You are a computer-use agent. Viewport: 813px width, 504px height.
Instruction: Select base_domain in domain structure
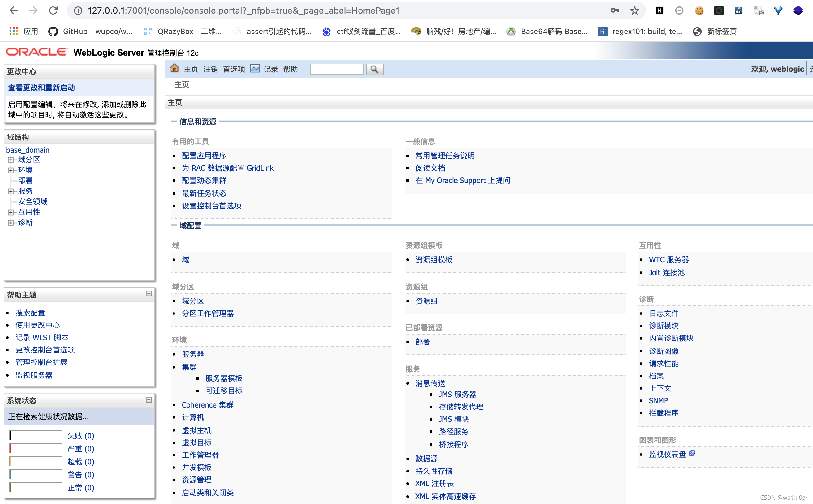click(28, 150)
